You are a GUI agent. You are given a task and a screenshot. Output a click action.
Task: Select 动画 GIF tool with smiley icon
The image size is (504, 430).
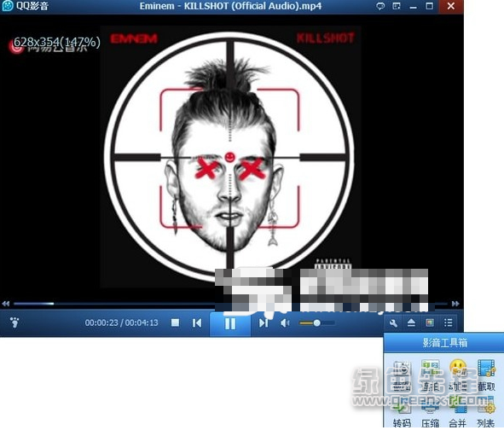click(x=458, y=375)
